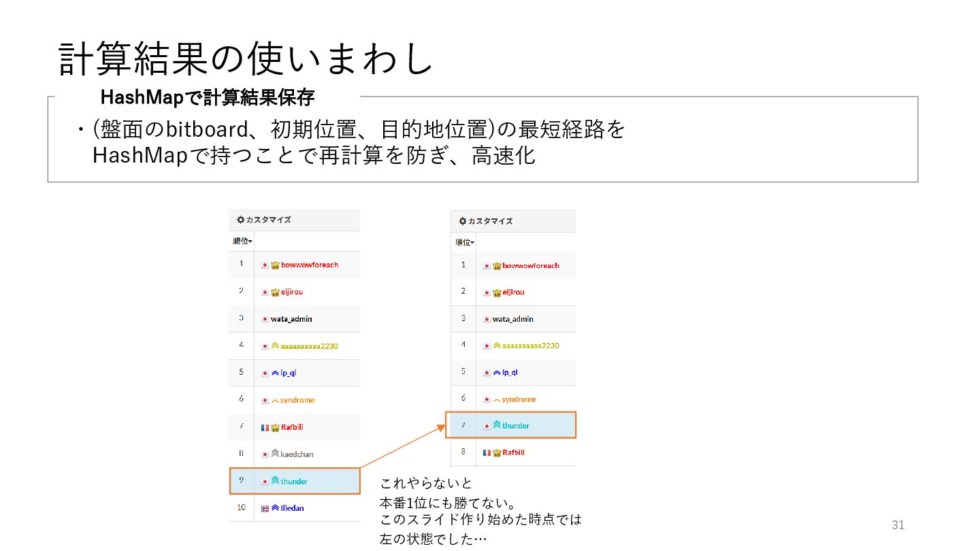The image size is (980, 551).
Task: Open syndrome's profile link in right table
Action: [519, 399]
